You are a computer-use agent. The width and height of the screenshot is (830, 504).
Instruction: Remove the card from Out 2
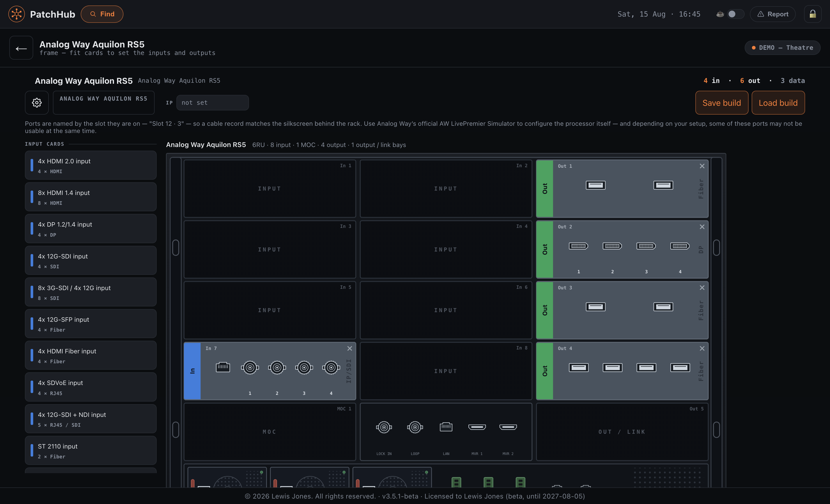[x=702, y=227]
